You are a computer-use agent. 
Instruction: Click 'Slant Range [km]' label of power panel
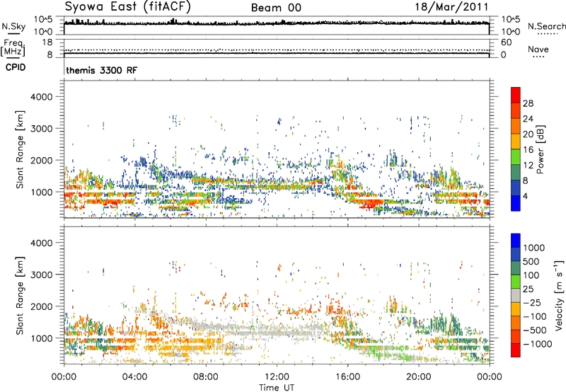(20, 149)
